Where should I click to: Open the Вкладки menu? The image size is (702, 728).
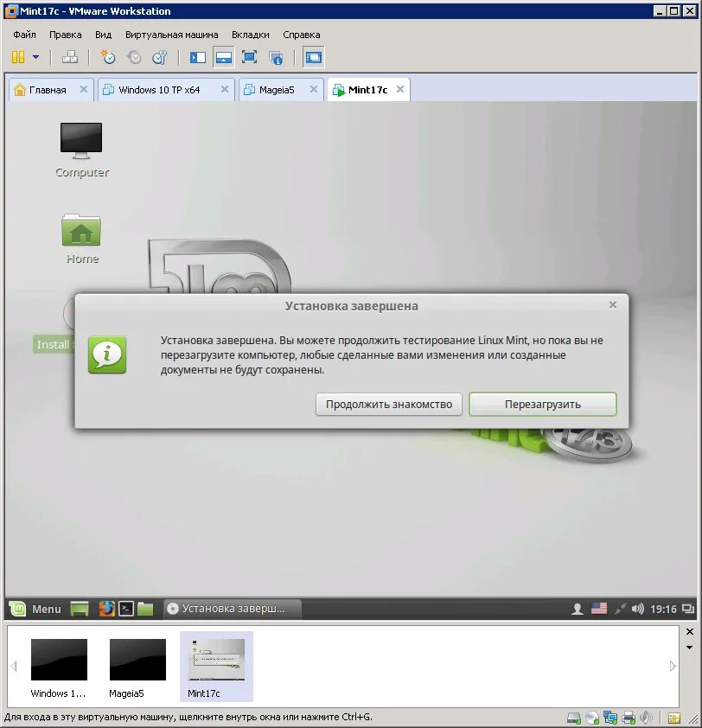pyautogui.click(x=250, y=35)
